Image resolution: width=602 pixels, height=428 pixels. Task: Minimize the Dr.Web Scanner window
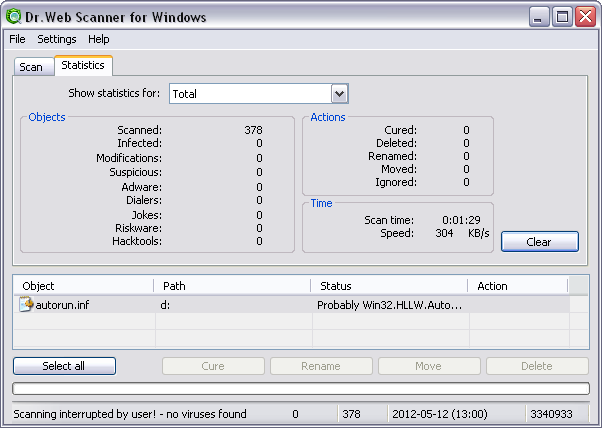click(x=539, y=17)
